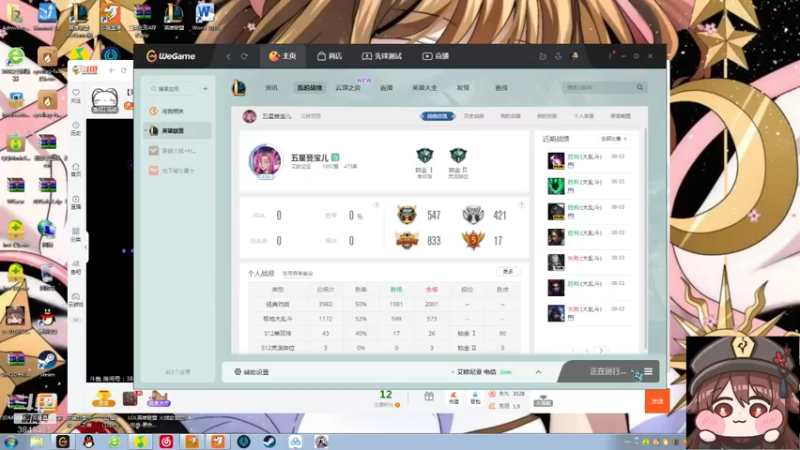Open QQ penguin from the taskbar
Screen dimensions: 800x450
89,441
